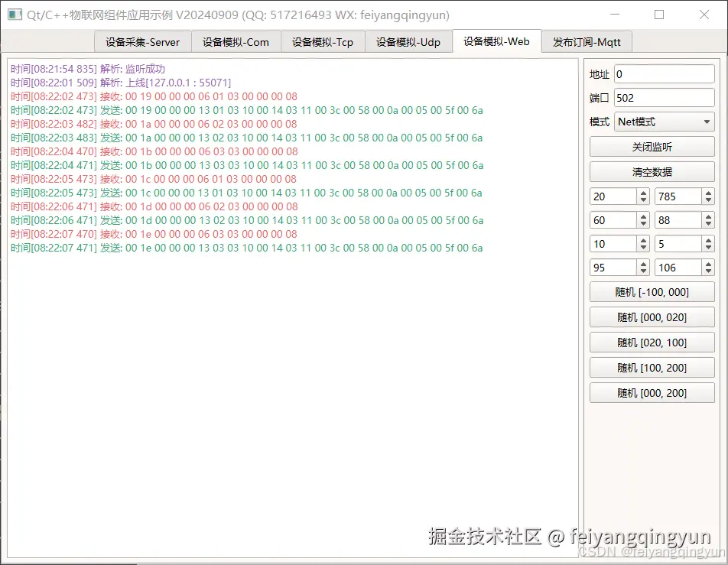This screenshot has width=728, height=565.
Task: Click the 关闭监听 stop listening button
Action: point(652,146)
